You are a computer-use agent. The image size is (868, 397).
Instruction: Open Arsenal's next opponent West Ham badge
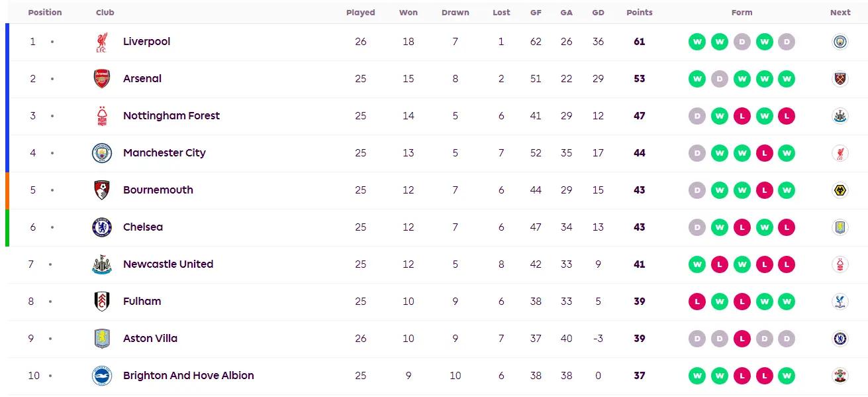point(840,79)
